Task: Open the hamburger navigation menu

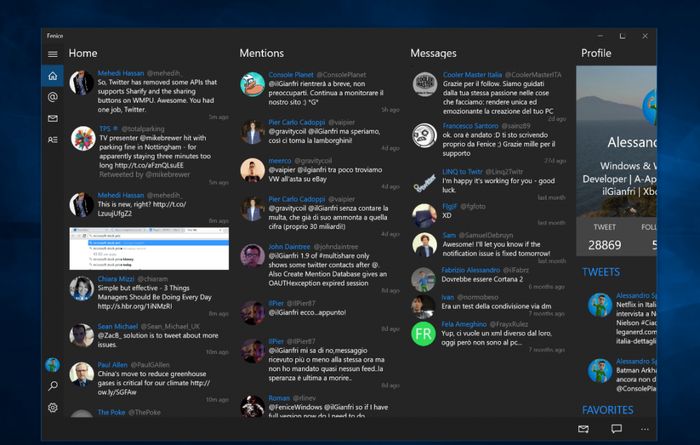Action: 52,52
